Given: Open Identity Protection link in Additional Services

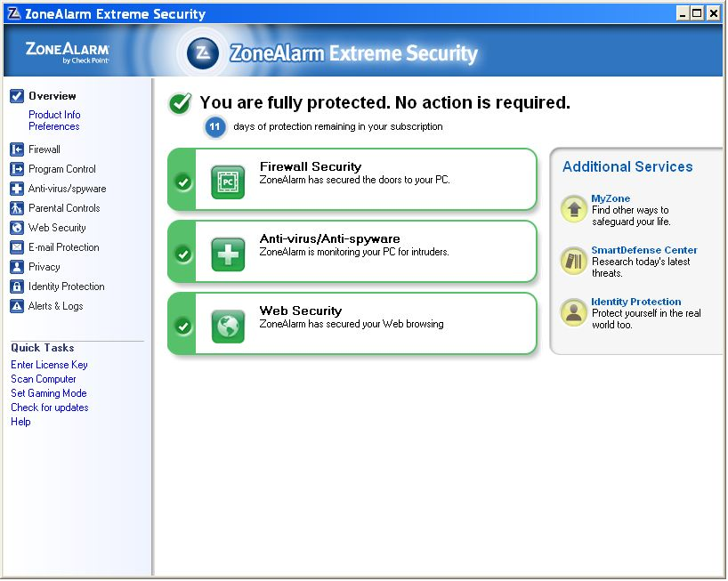Looking at the screenshot, I should point(636,302).
